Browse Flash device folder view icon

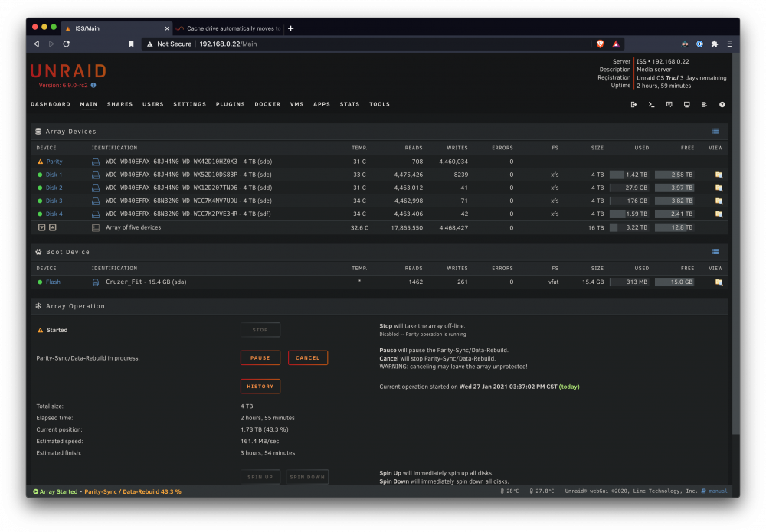coord(719,282)
